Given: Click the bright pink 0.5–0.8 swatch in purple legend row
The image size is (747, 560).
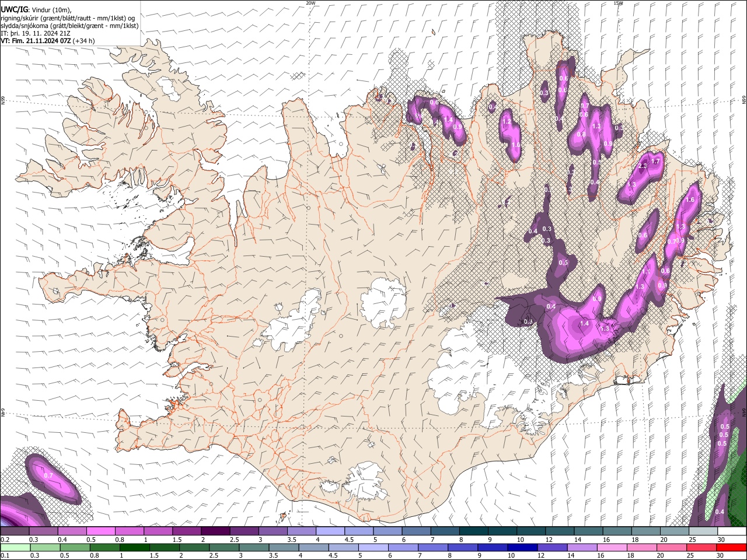Looking at the screenshot, I should pyautogui.click(x=100, y=531).
